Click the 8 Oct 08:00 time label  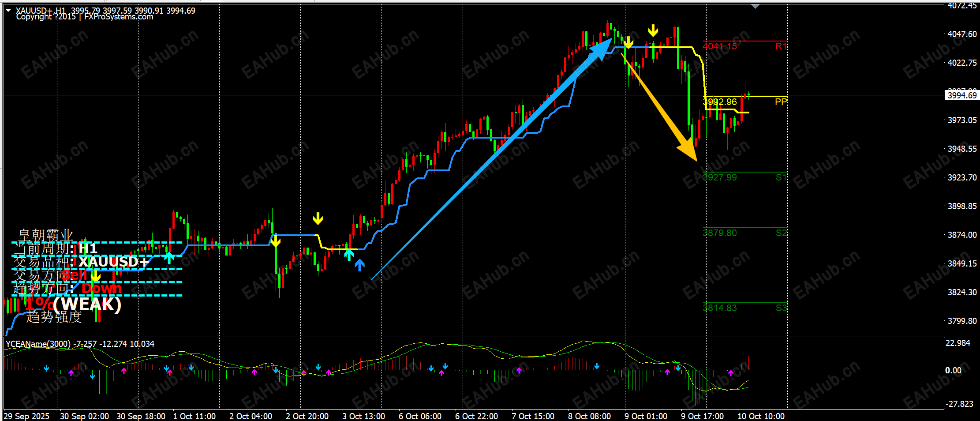[590, 416]
